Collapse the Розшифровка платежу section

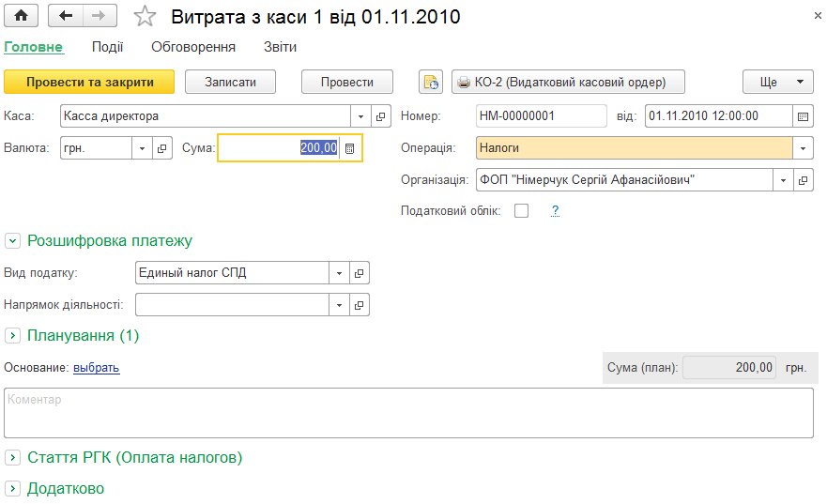12,241
